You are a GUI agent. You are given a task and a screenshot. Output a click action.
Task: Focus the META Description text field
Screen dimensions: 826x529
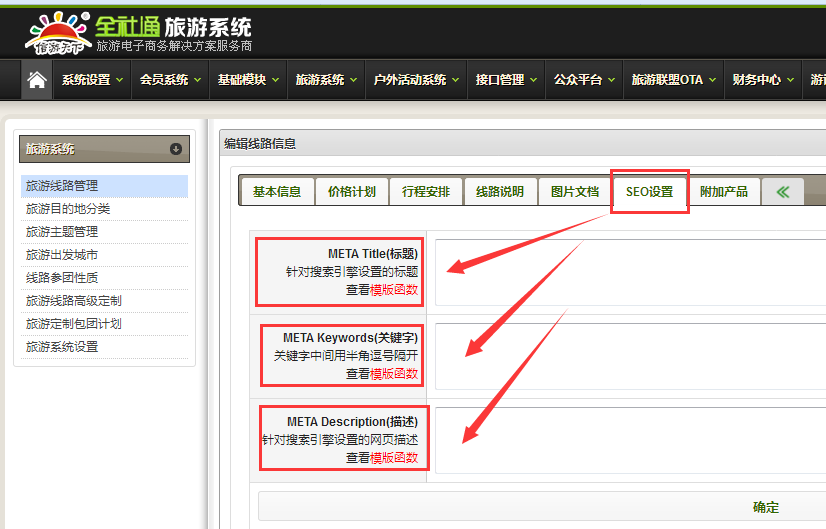(x=630, y=438)
